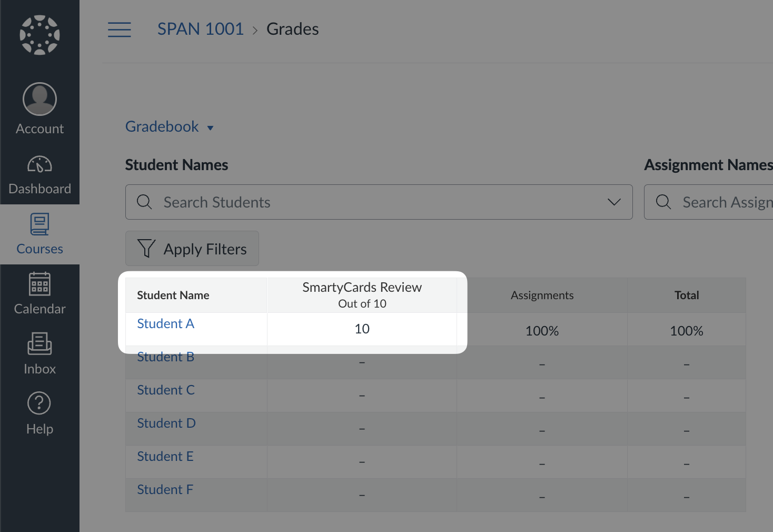
Task: Select Student E's SmartyCards Review grade cell
Action: 362,462
